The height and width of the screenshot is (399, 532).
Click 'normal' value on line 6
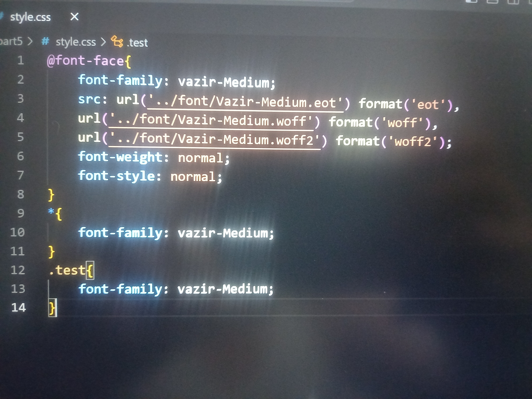200,158
